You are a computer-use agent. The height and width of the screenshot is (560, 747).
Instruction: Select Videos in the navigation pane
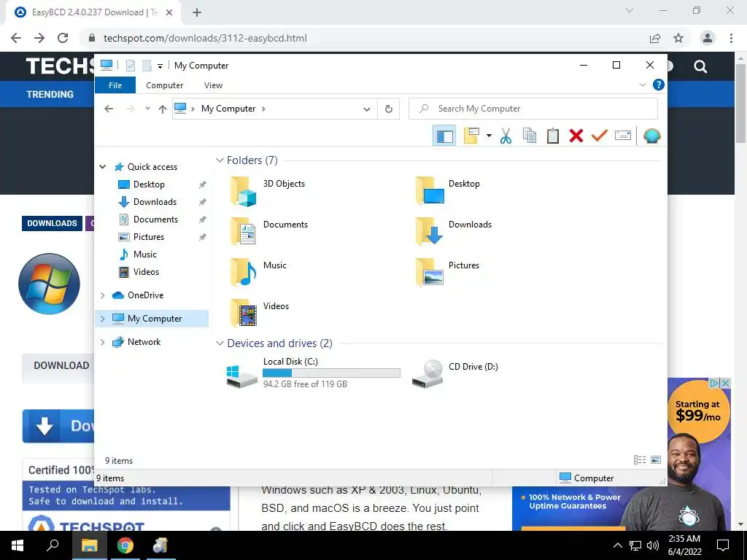(146, 272)
